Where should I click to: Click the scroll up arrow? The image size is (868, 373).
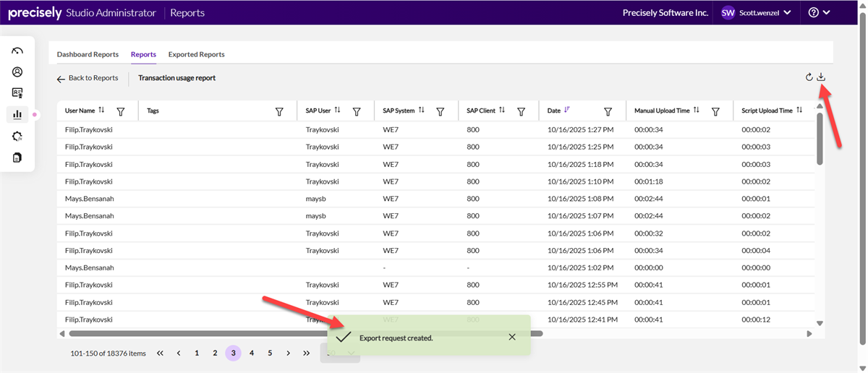coord(820,106)
